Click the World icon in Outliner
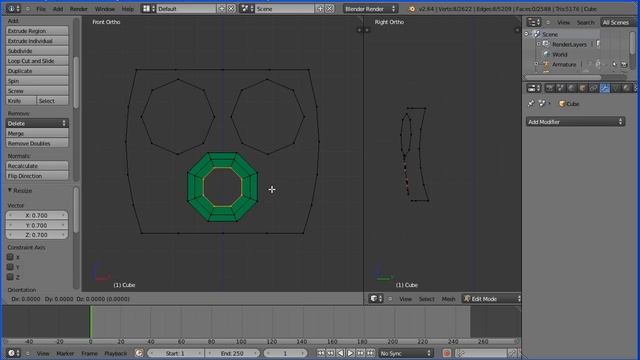 (x=547, y=54)
